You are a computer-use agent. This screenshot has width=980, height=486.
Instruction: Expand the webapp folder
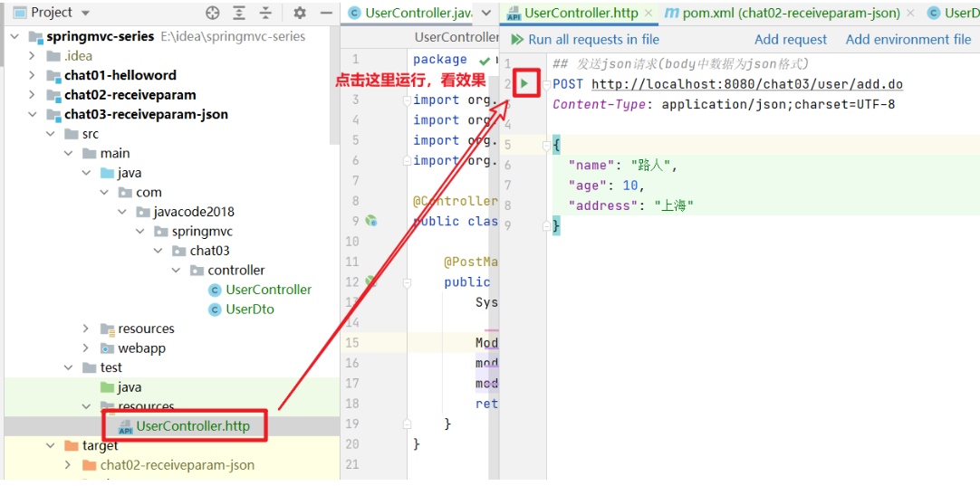click(87, 348)
